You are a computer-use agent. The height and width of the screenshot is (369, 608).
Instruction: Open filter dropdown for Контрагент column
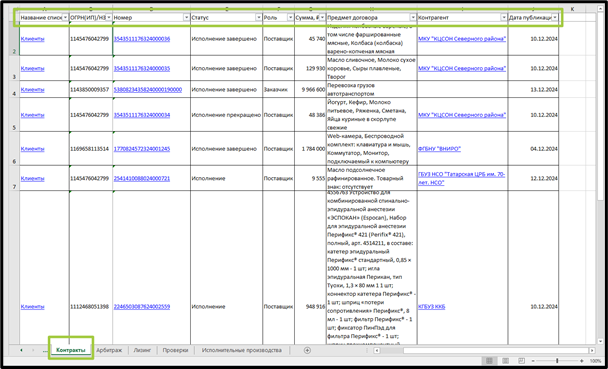pos(504,17)
